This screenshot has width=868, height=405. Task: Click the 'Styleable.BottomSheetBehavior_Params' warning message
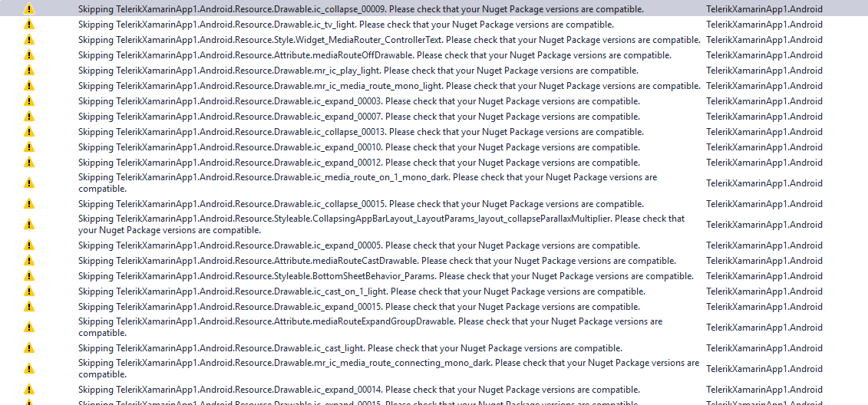(x=386, y=276)
